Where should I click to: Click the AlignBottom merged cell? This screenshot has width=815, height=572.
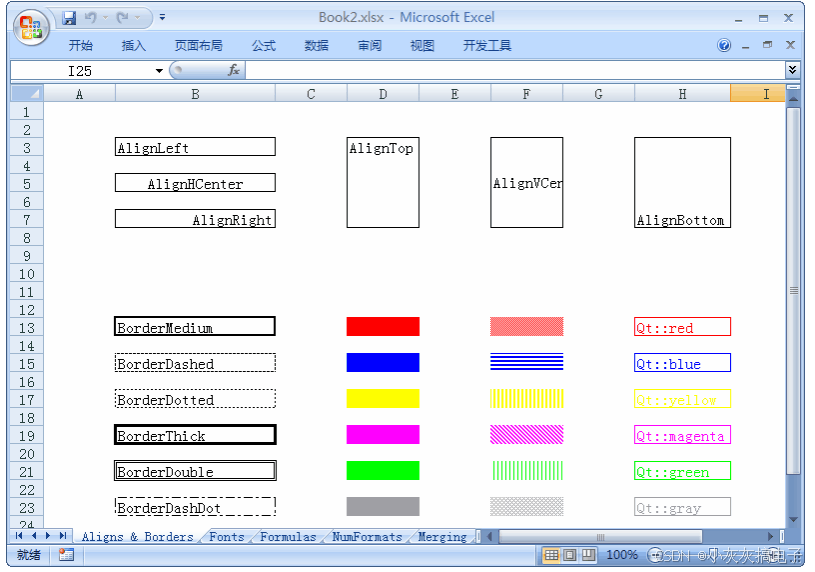(682, 183)
